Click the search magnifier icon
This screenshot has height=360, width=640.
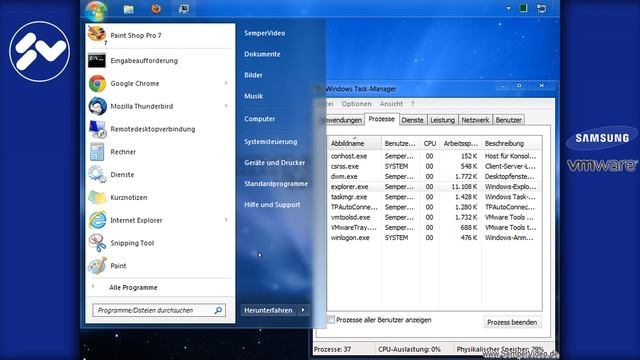coord(218,310)
